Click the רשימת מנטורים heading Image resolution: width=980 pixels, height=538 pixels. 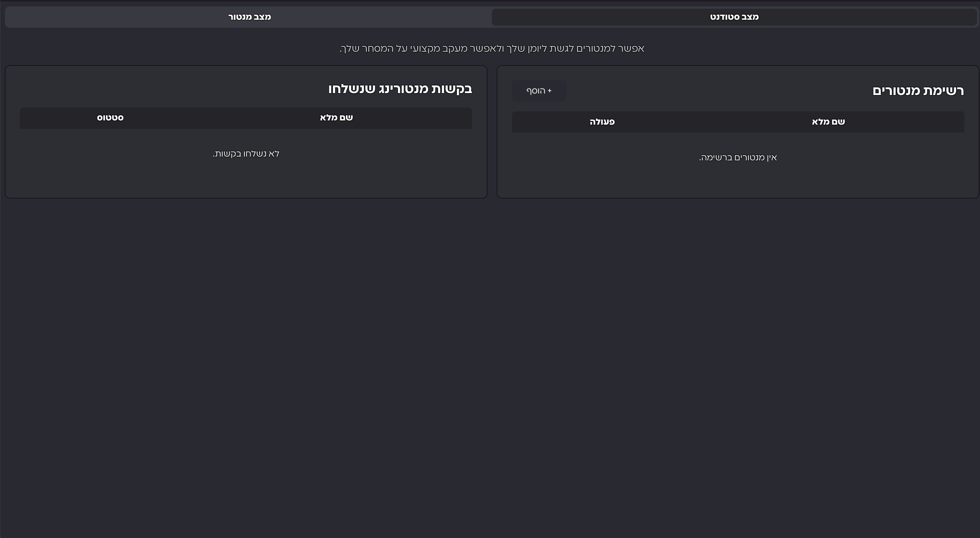coord(918,90)
